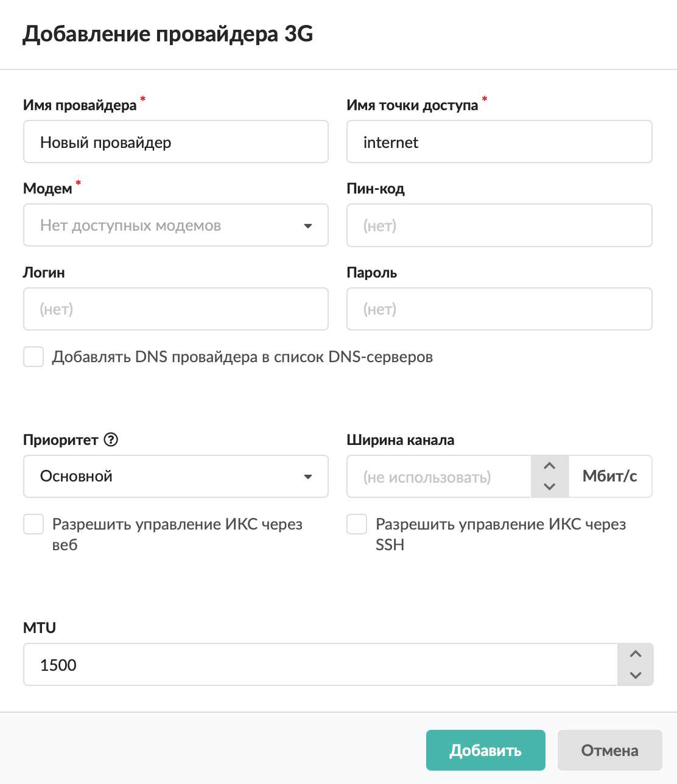Cancel with the Отмена button

click(609, 751)
